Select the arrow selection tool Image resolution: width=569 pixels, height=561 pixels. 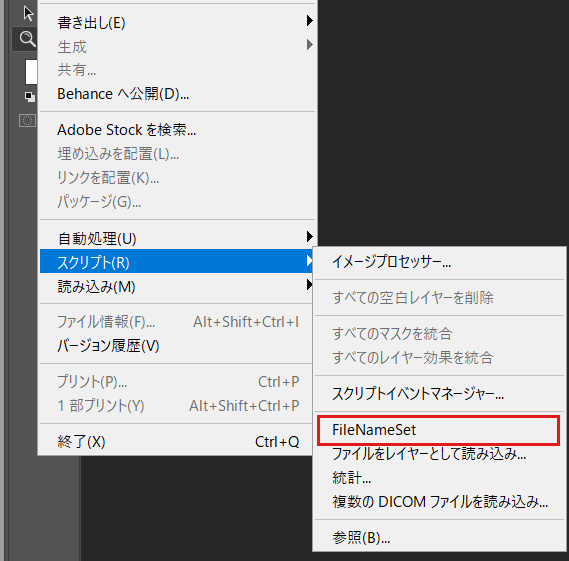[x=28, y=14]
